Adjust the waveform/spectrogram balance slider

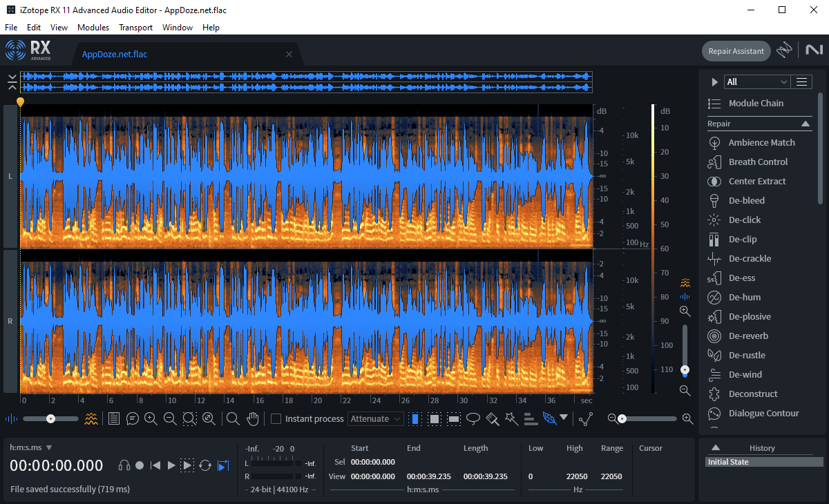pos(50,418)
